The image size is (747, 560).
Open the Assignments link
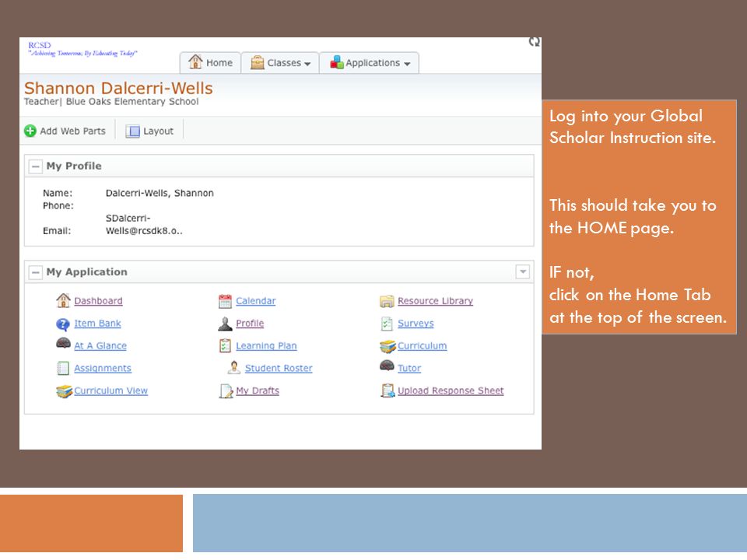point(103,368)
